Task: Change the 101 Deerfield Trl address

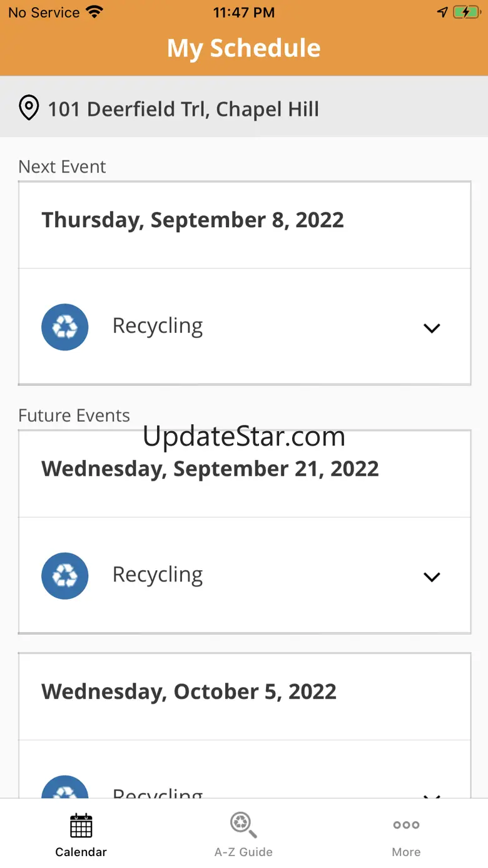Action: 183,109
